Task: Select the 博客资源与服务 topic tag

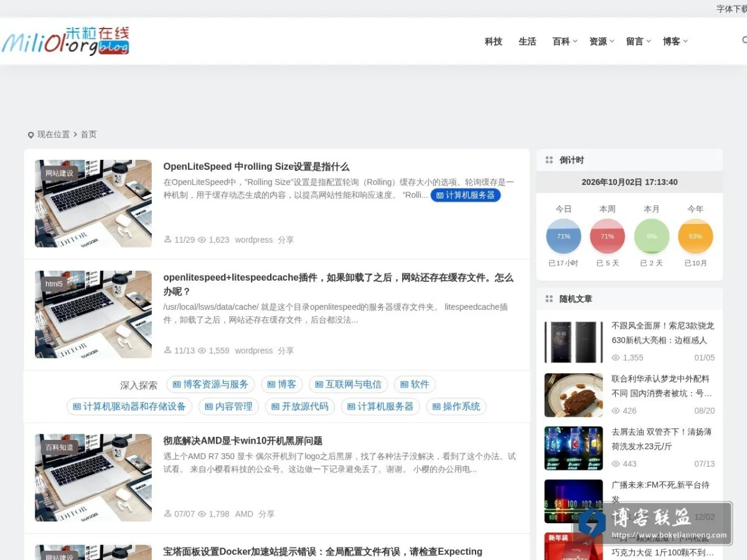Action: click(x=210, y=385)
